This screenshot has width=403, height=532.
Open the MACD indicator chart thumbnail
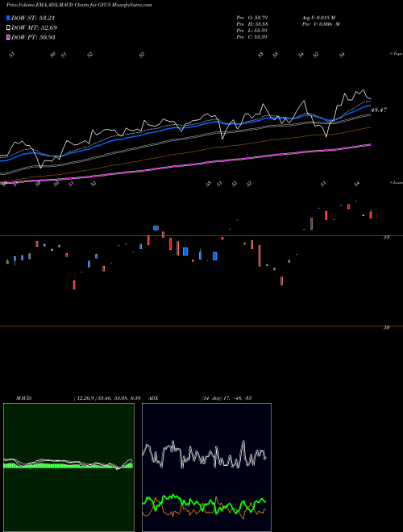coord(69,468)
